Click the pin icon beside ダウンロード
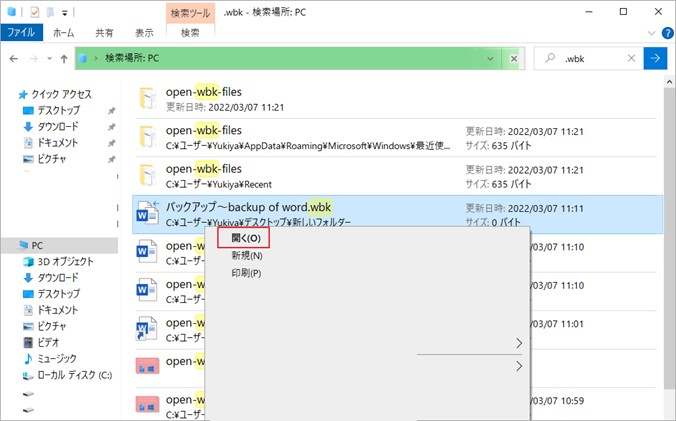The width and height of the screenshot is (676, 421). coord(112,127)
